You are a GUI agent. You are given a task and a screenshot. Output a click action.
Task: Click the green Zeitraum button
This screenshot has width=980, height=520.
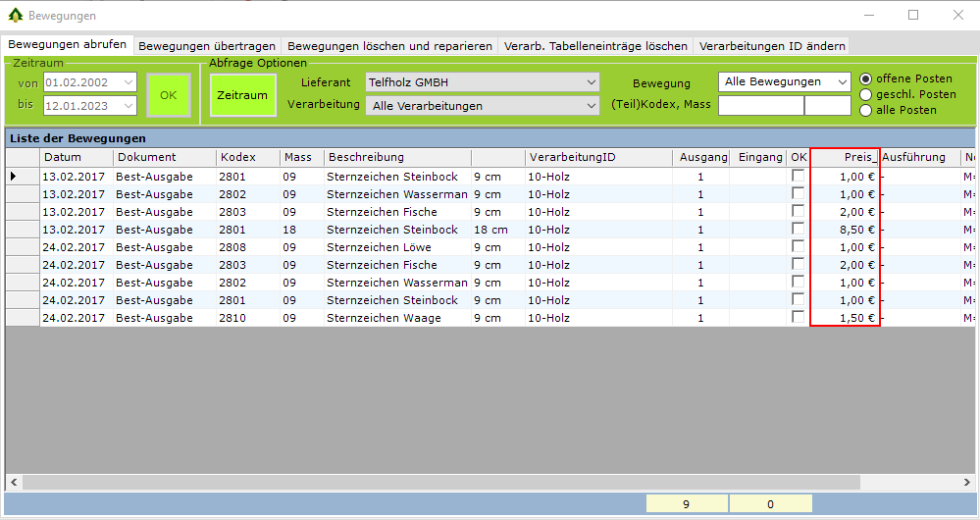tap(242, 95)
